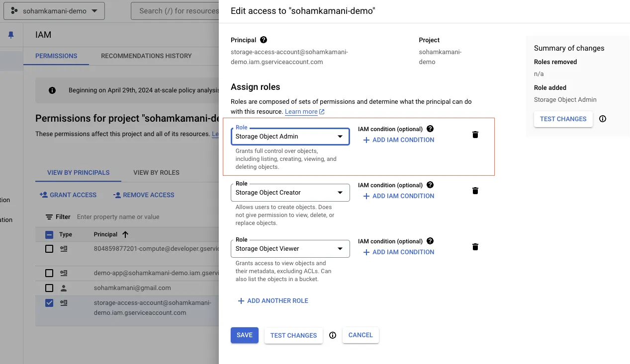Click the help icon next to Principal

click(263, 40)
